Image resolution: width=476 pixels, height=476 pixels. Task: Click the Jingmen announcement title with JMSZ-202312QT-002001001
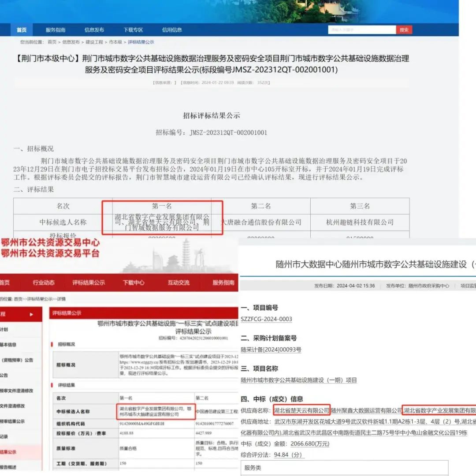tap(212, 64)
